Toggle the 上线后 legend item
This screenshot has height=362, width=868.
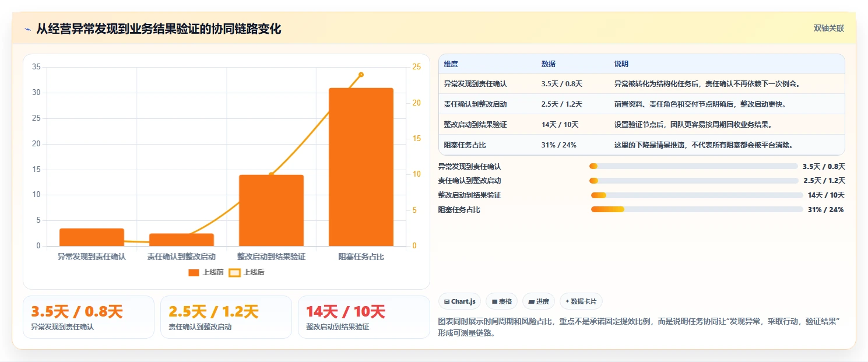point(247,272)
